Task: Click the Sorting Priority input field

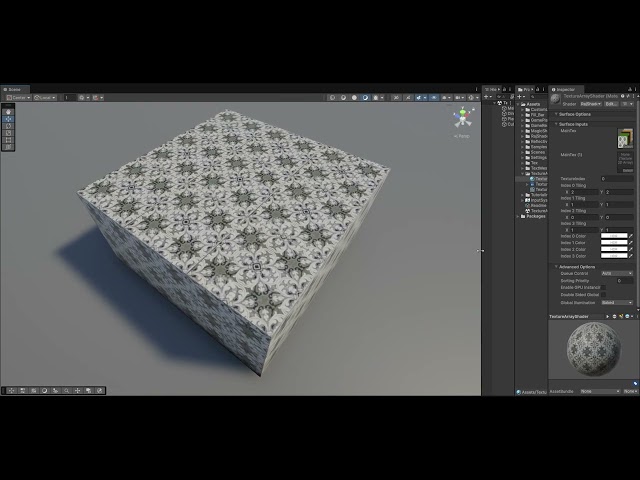Action: click(624, 281)
